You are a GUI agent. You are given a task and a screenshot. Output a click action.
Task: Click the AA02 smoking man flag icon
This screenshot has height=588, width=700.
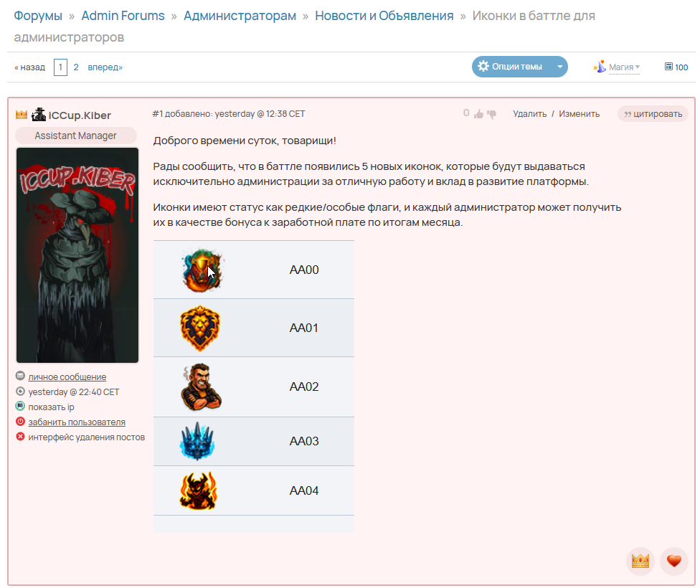click(x=201, y=387)
